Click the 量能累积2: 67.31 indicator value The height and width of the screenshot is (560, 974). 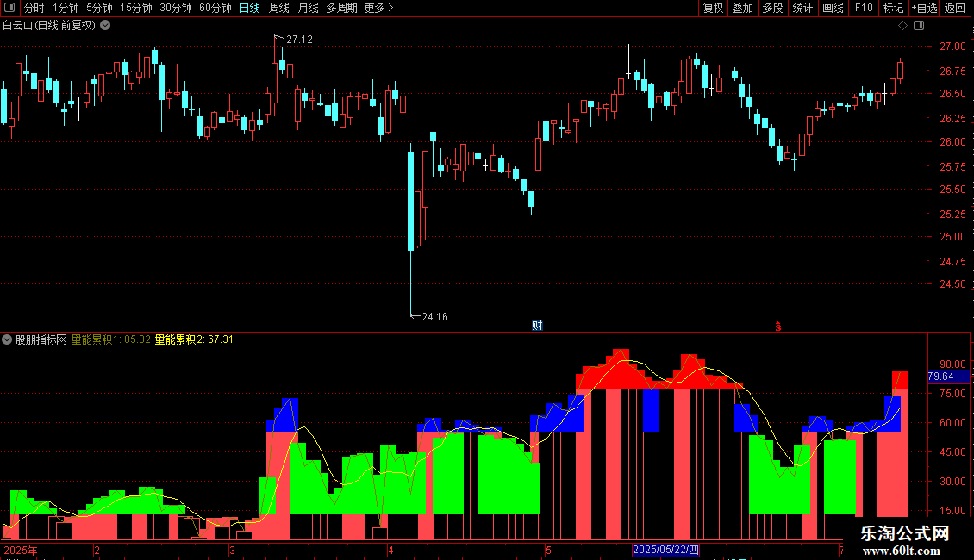tap(194, 339)
